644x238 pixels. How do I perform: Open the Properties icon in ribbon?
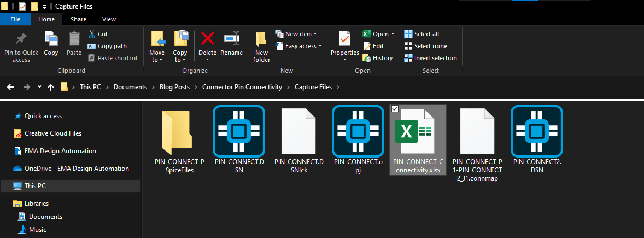[x=344, y=40]
